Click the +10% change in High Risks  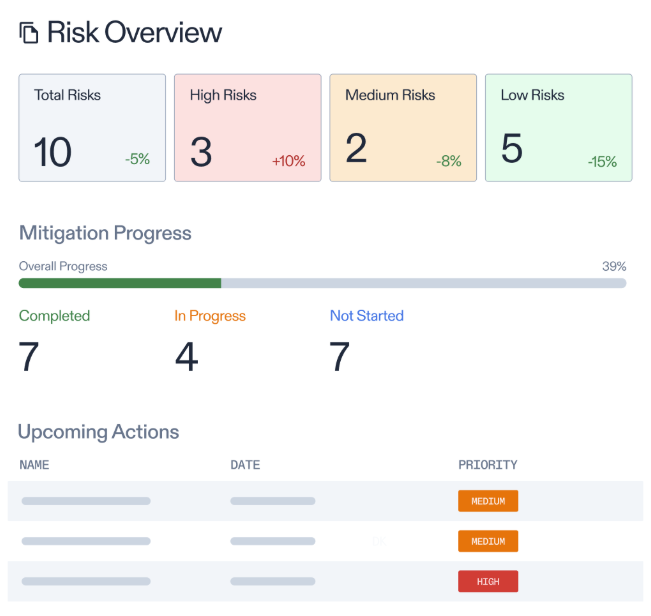289,161
